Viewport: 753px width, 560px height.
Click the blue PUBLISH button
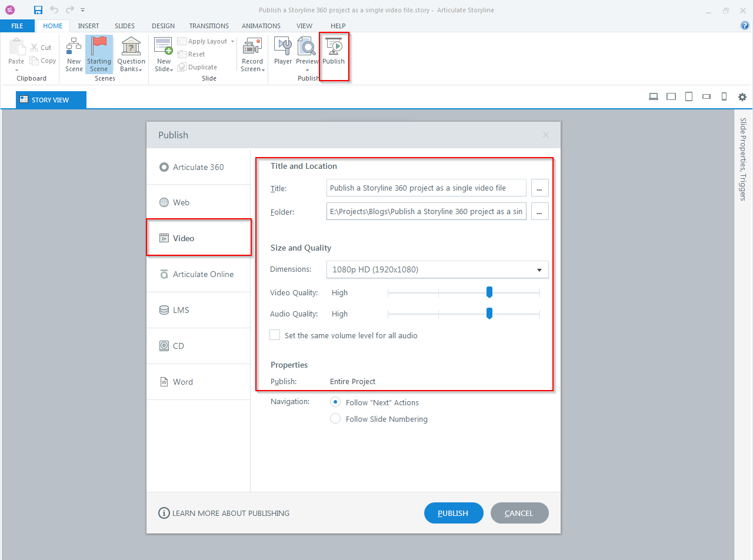pos(454,513)
